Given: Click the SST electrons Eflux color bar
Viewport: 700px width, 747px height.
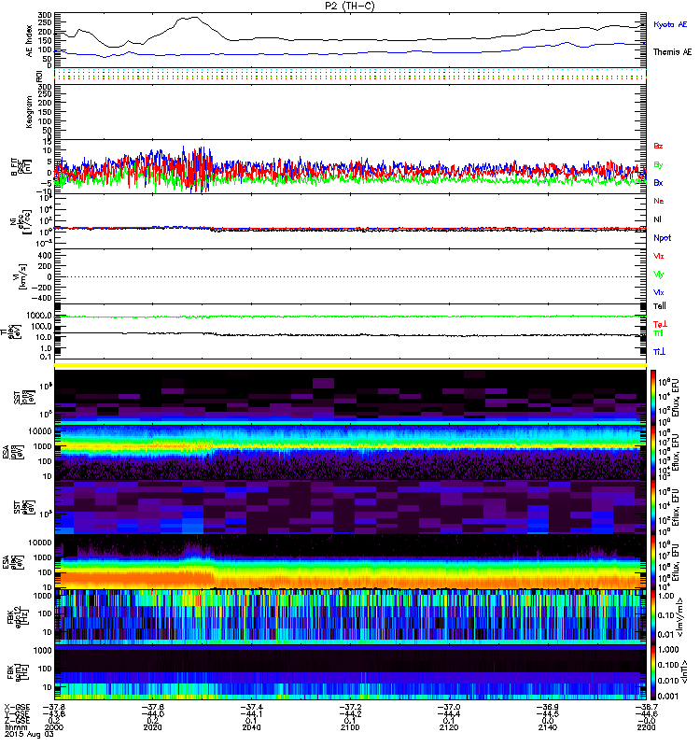Looking at the screenshot, I should pyautogui.click(x=653, y=507).
